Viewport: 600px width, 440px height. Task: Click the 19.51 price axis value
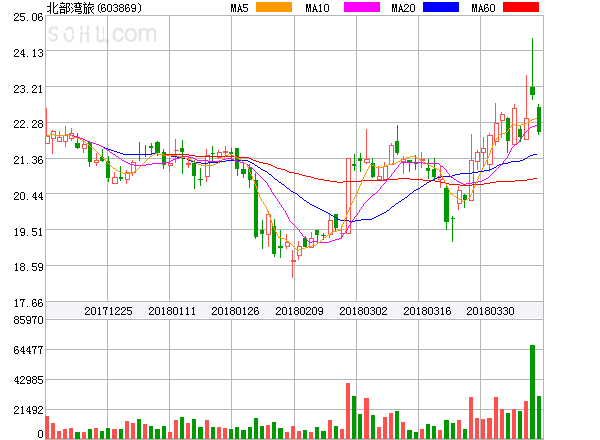pos(28,232)
